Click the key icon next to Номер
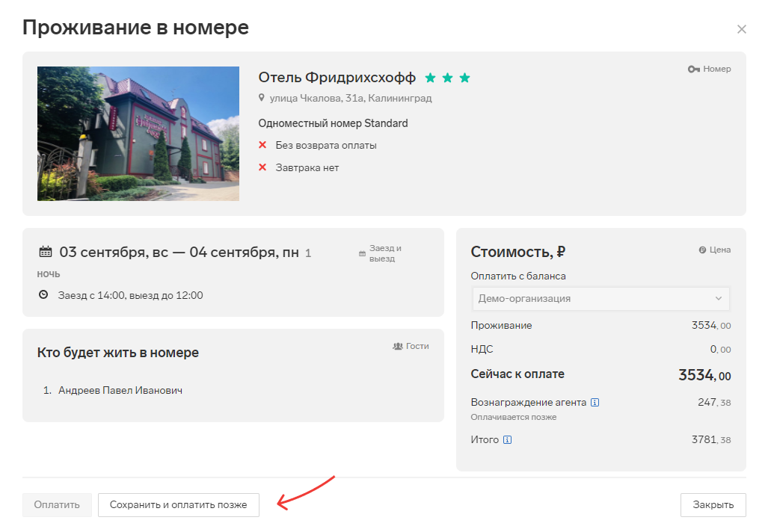771x532 pixels. pos(694,69)
